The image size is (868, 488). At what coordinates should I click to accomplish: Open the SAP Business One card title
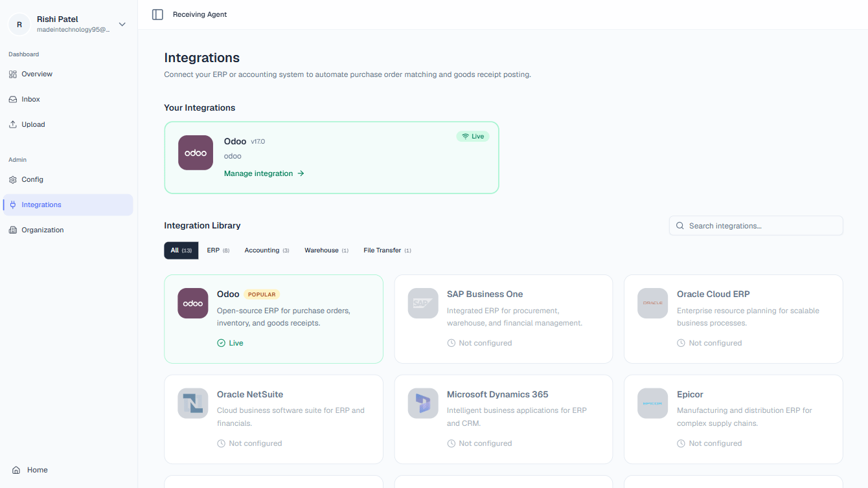[485, 294]
